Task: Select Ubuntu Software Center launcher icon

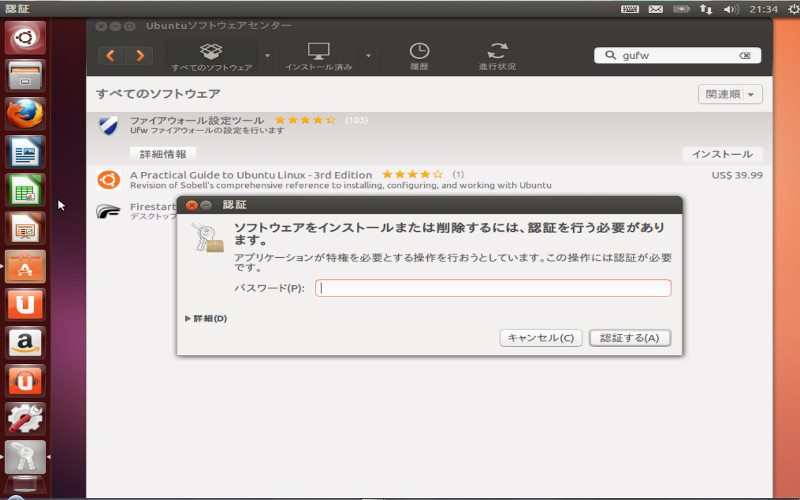Action: (25, 266)
